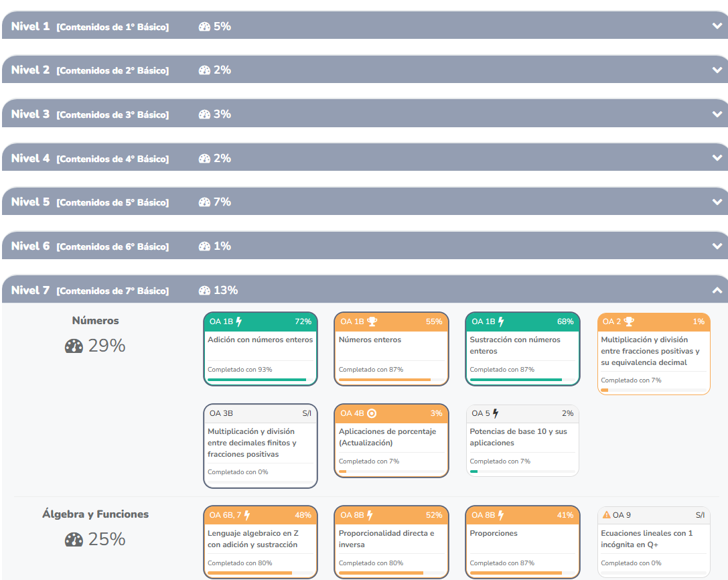This screenshot has width=728, height=580.
Task: Click warning triangle icon on OA 9 card
Action: [606, 515]
